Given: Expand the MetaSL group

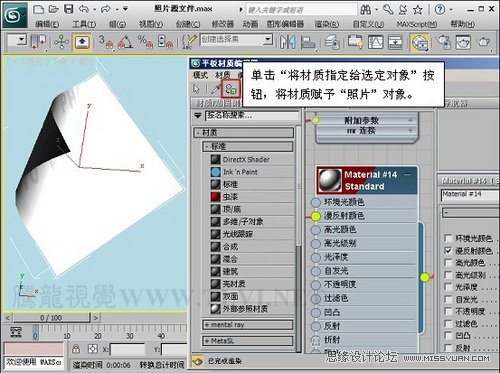Looking at the screenshot, I should point(248,341).
